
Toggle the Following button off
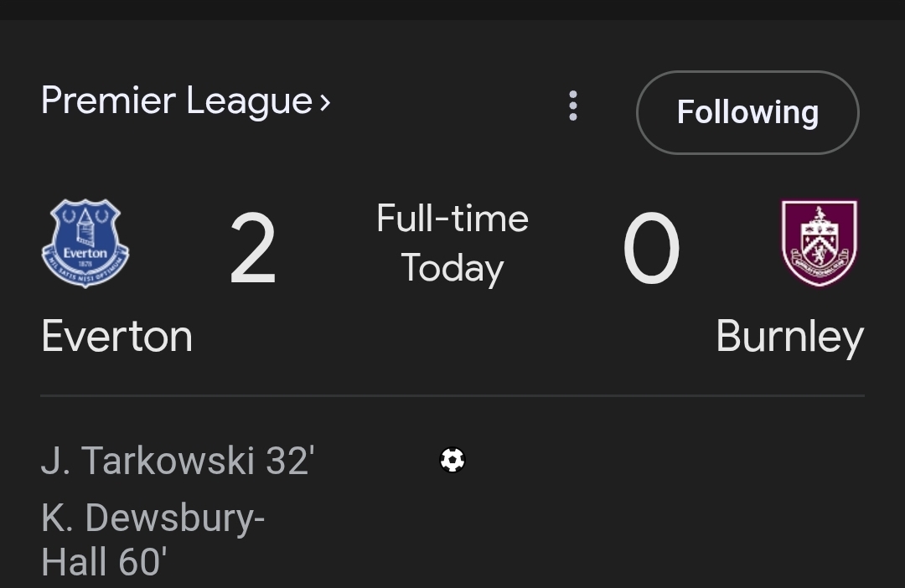(747, 112)
